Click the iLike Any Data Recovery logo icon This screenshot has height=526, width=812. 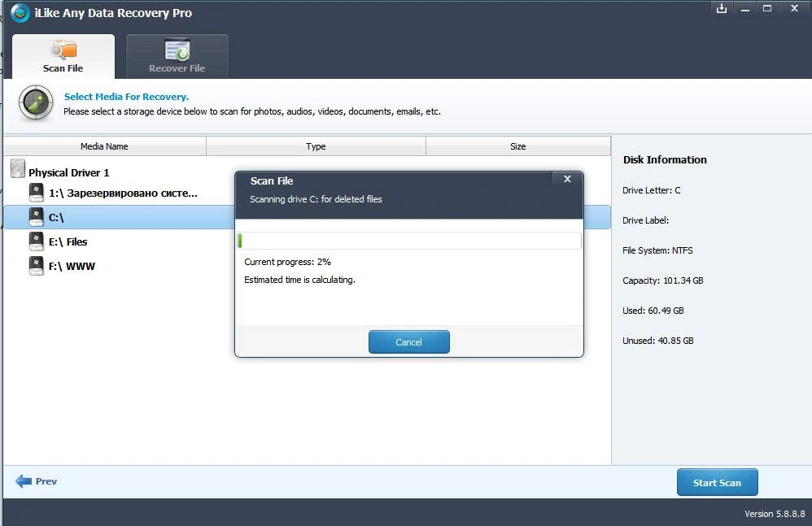click(x=20, y=13)
